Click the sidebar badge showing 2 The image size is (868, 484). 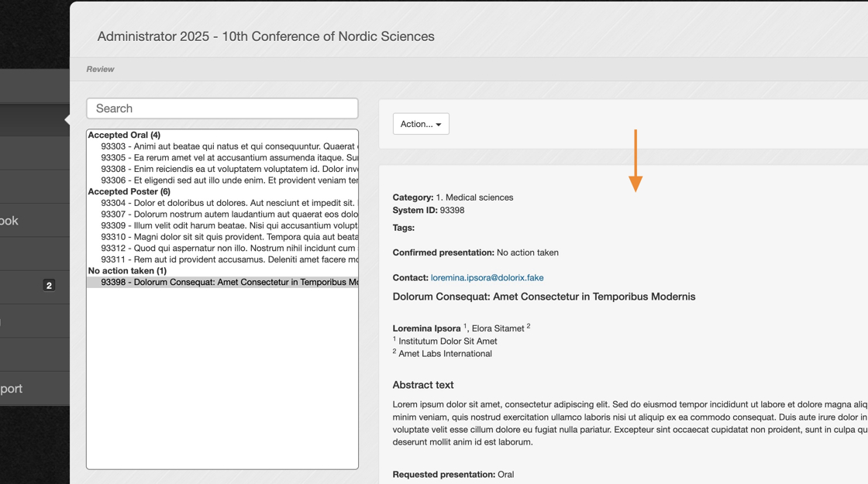click(x=50, y=286)
